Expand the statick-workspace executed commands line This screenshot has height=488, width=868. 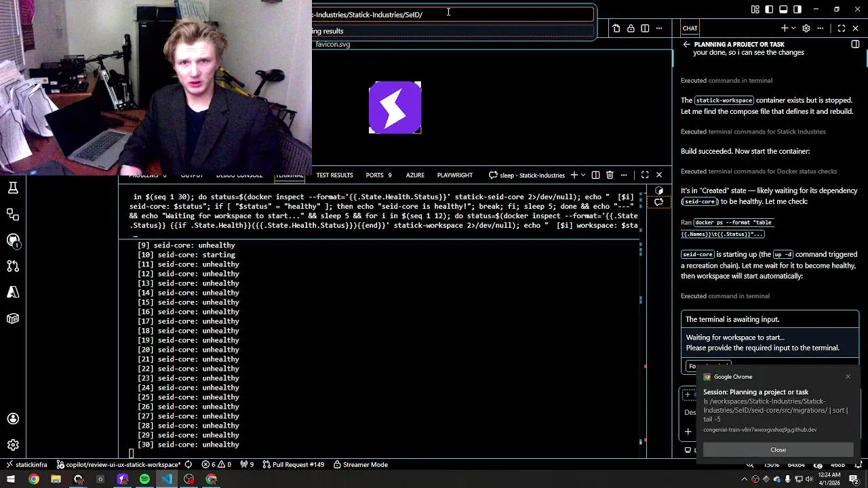(x=726, y=81)
